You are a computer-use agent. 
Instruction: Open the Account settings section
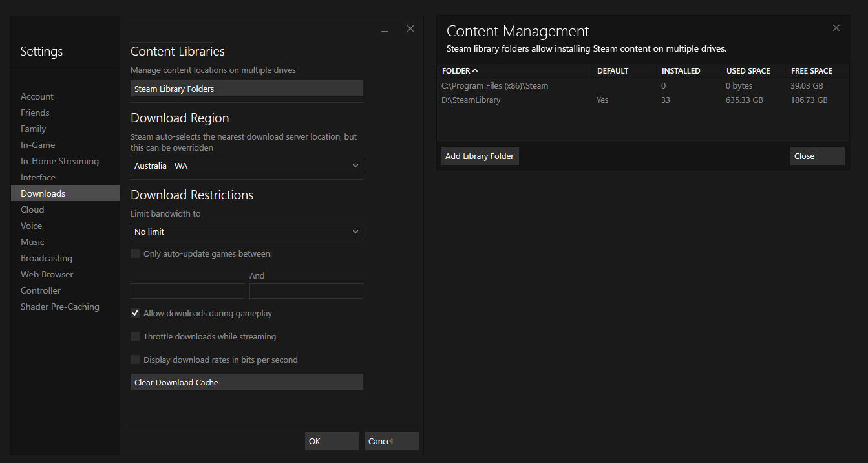click(x=37, y=96)
